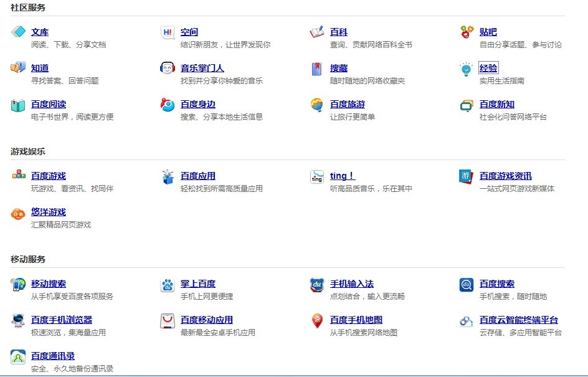The width and height of the screenshot is (588, 377).
Task: Open the 移动搜索 link
Action: [49, 284]
